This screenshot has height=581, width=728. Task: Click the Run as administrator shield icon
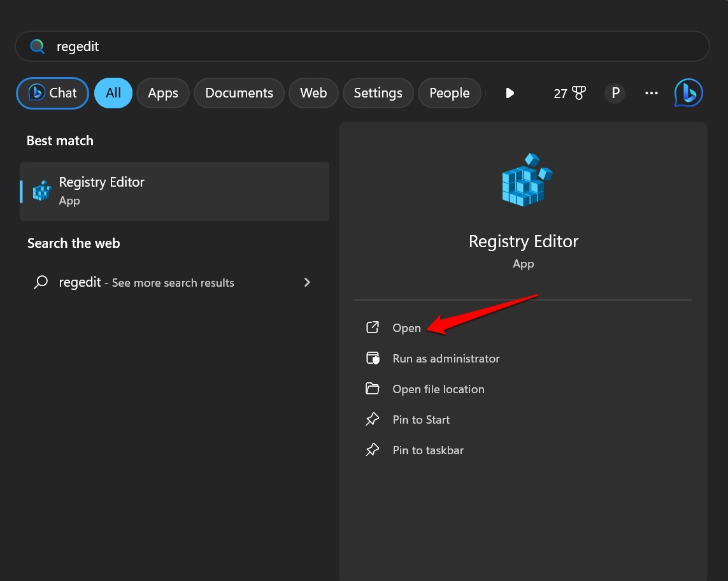click(x=372, y=359)
